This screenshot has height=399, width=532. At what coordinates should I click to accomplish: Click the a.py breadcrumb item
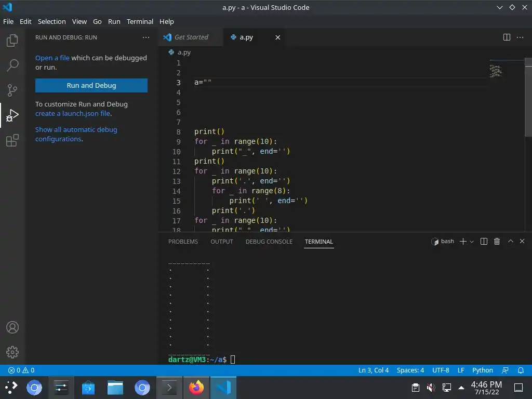click(x=180, y=52)
